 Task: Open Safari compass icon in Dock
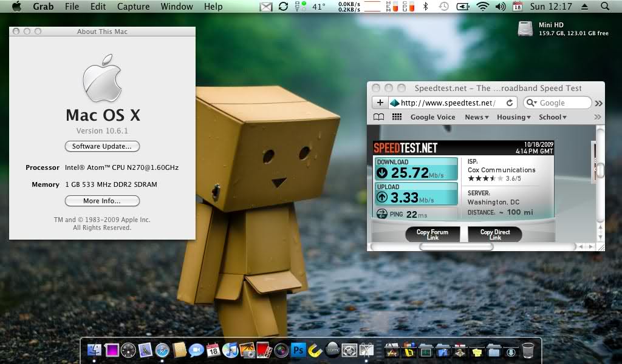[x=162, y=350]
